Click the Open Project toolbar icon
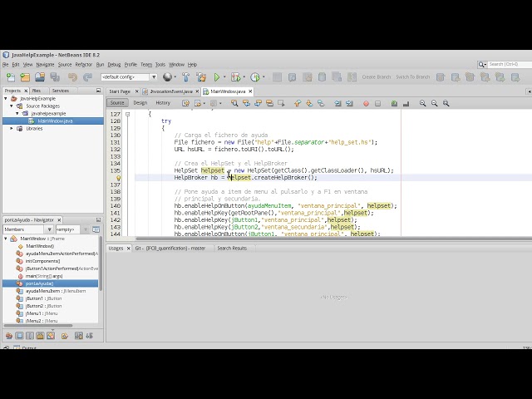The image size is (532, 399). coord(40,77)
